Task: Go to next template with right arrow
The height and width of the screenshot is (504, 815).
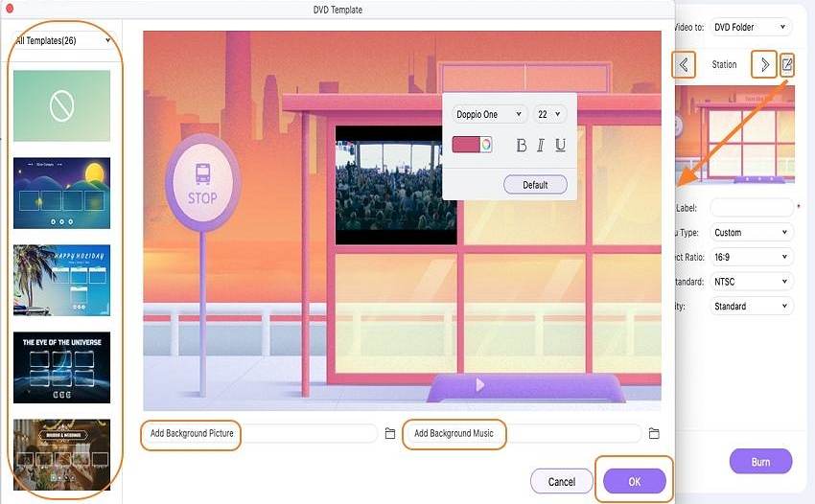Action: pos(764,65)
